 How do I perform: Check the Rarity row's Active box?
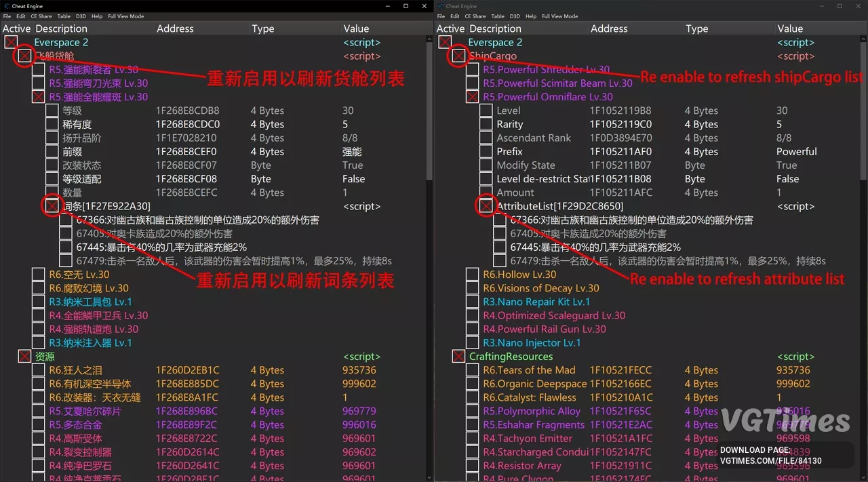click(486, 124)
